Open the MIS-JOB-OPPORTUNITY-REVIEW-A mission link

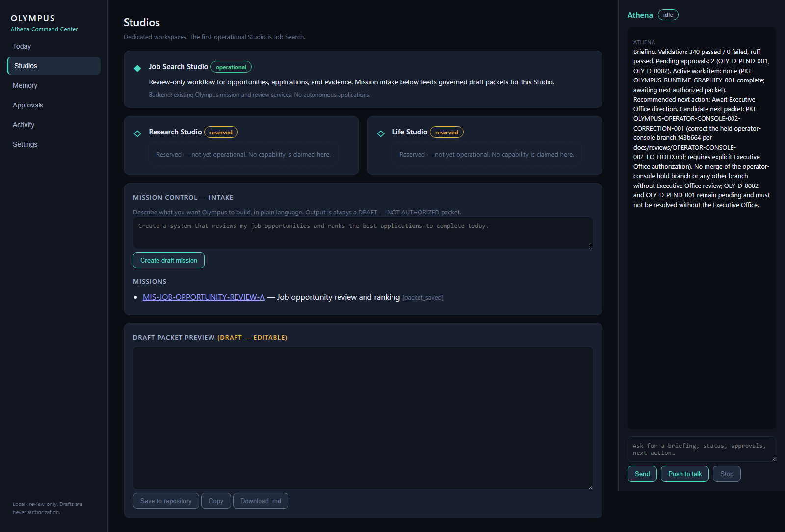pos(204,297)
